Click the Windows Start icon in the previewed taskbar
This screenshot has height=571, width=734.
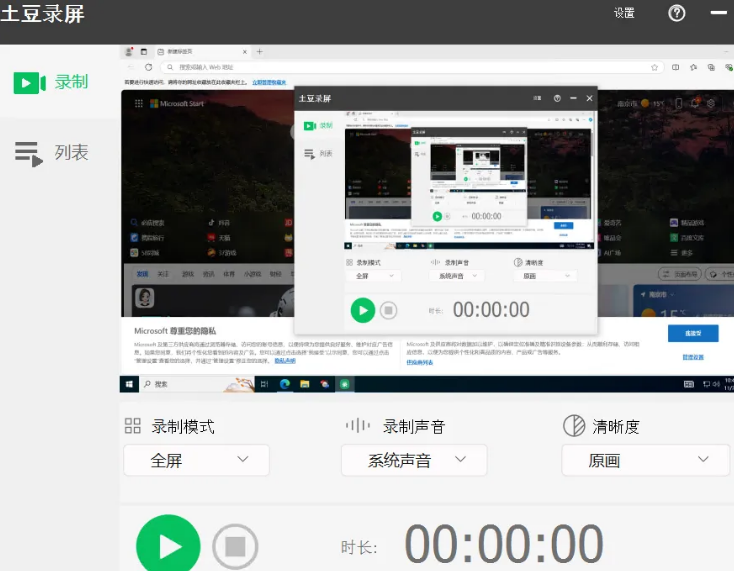point(129,384)
